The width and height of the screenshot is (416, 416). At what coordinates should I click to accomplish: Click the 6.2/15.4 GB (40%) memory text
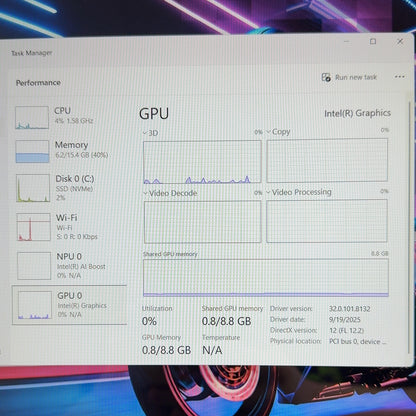coord(81,155)
